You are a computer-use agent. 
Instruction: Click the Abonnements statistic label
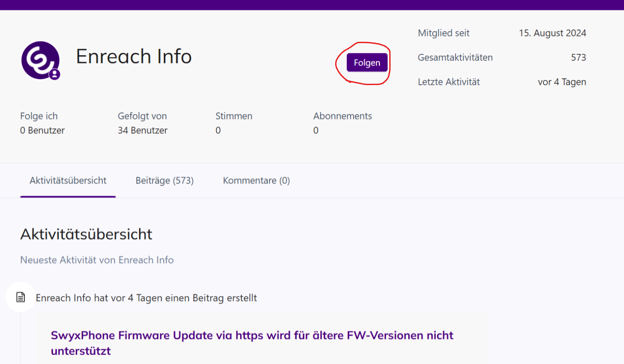342,116
